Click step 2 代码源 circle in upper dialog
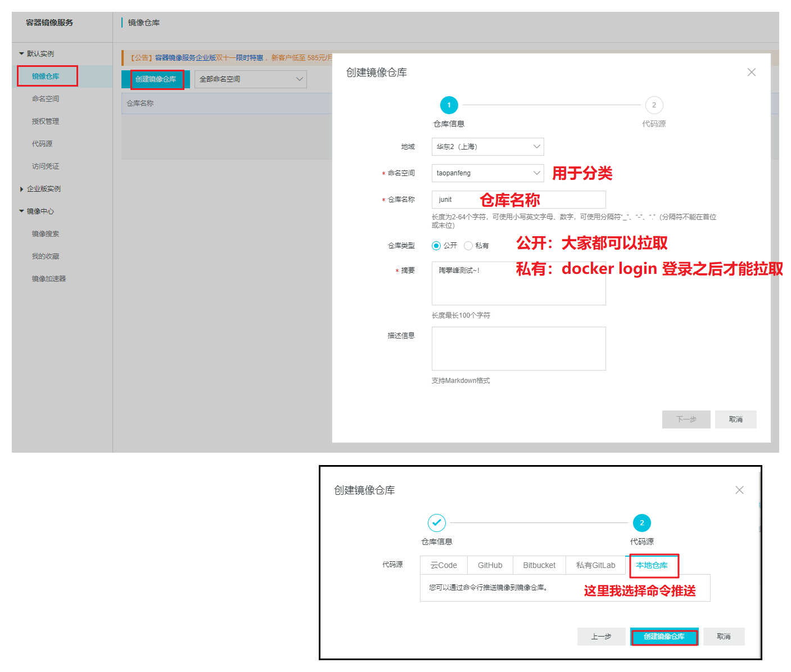The width and height of the screenshot is (791, 672). pyautogui.click(x=654, y=105)
